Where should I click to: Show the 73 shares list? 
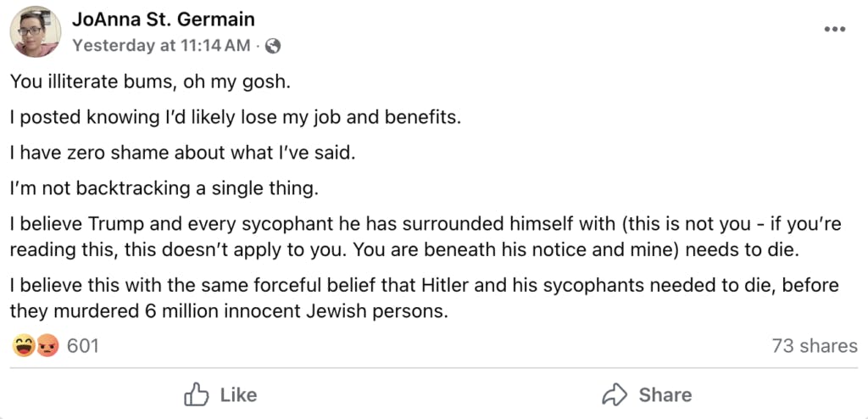[x=814, y=346]
